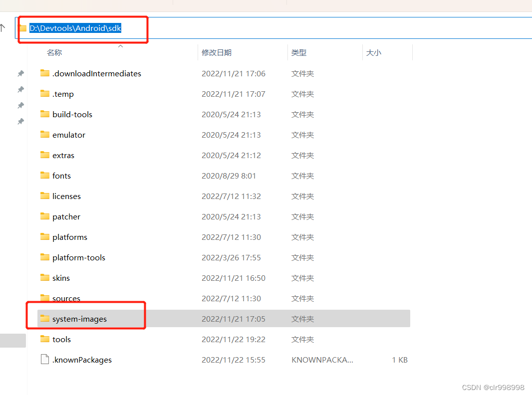
Task: Open the emulator folder icon
Action: coord(44,135)
